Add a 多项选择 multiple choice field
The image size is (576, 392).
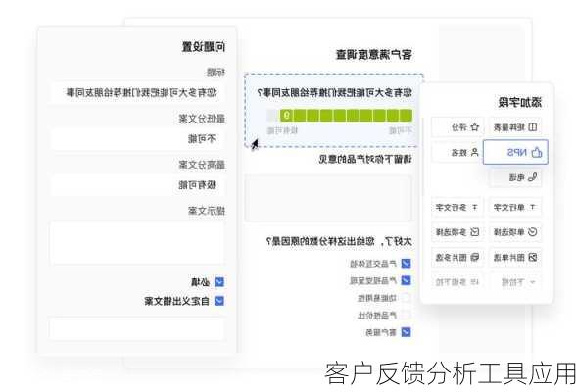(x=456, y=232)
